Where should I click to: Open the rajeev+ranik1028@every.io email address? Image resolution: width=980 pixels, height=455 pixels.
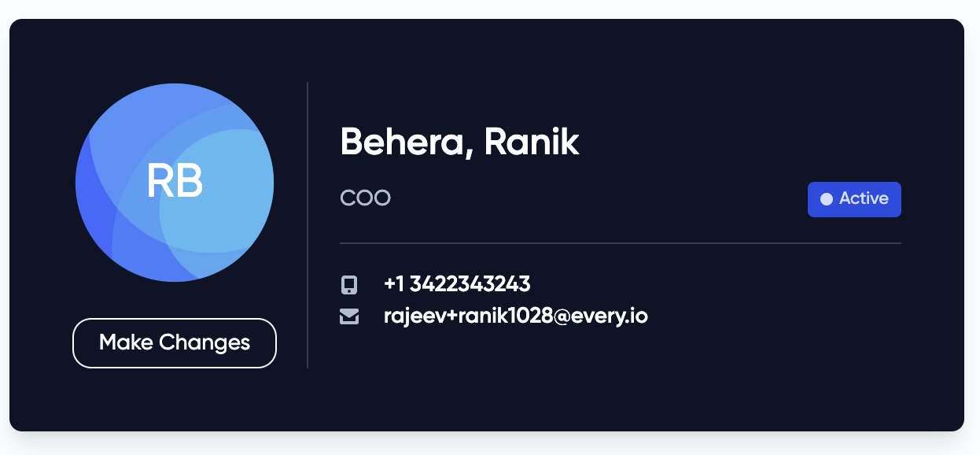tap(515, 316)
